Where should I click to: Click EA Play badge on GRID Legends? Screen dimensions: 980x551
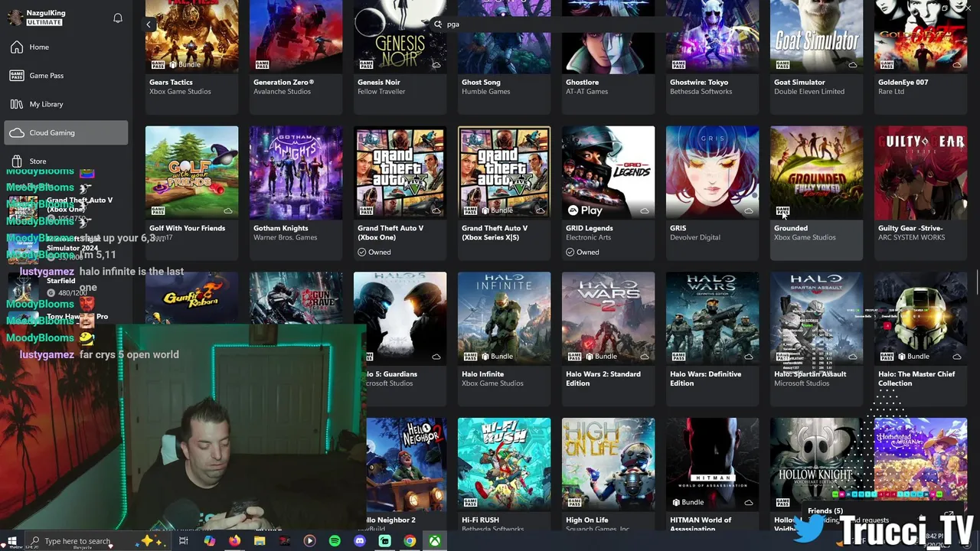(x=585, y=210)
